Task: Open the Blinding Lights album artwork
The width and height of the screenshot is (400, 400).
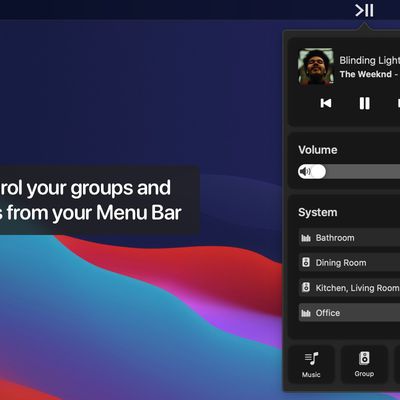Action: click(316, 66)
